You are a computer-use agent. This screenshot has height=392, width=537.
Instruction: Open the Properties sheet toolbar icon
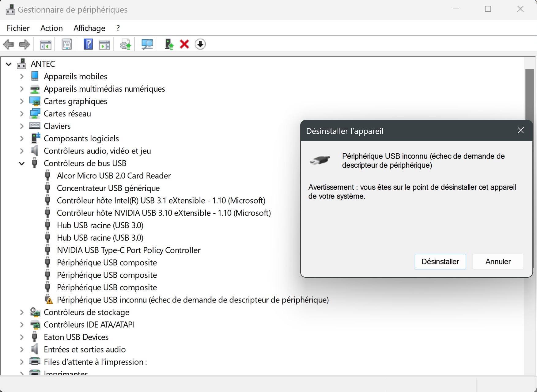pyautogui.click(x=67, y=44)
